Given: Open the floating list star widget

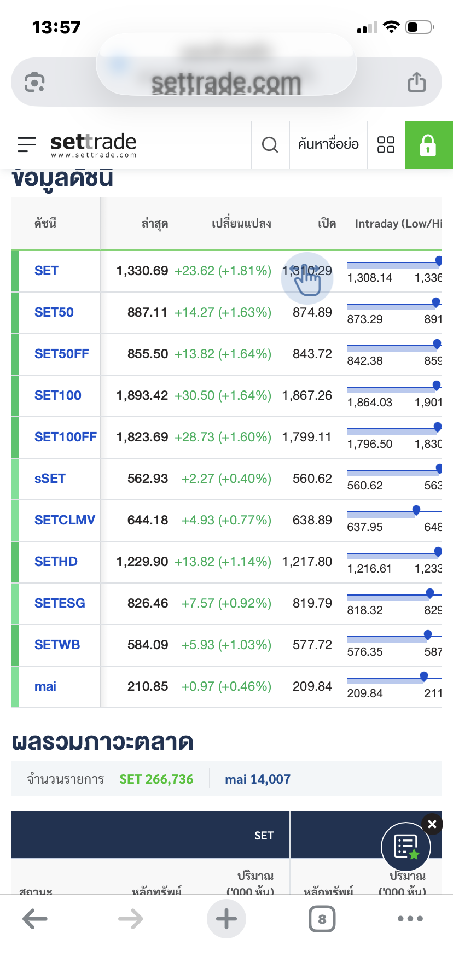Looking at the screenshot, I should pyautogui.click(x=405, y=847).
